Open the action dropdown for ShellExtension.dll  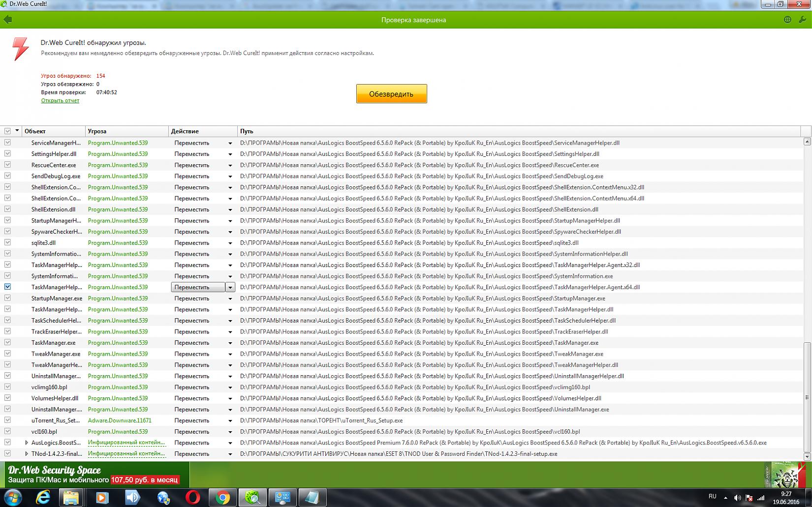tap(230, 210)
